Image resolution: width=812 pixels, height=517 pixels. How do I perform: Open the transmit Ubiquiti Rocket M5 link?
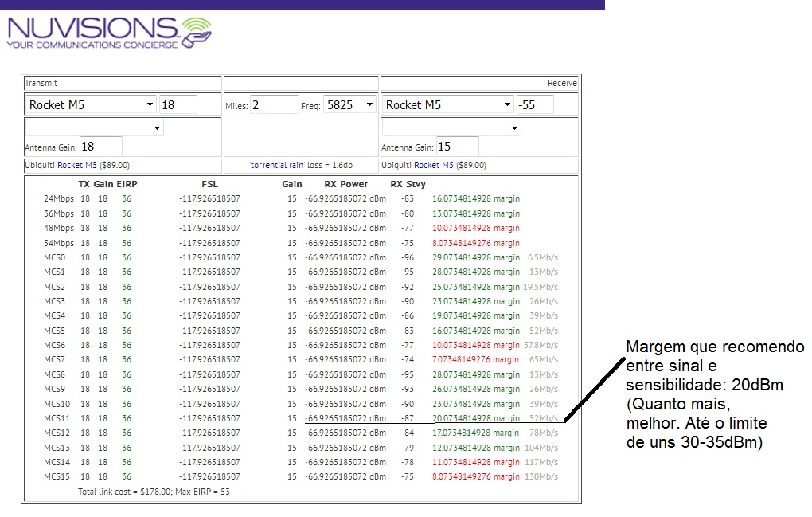tap(76, 165)
